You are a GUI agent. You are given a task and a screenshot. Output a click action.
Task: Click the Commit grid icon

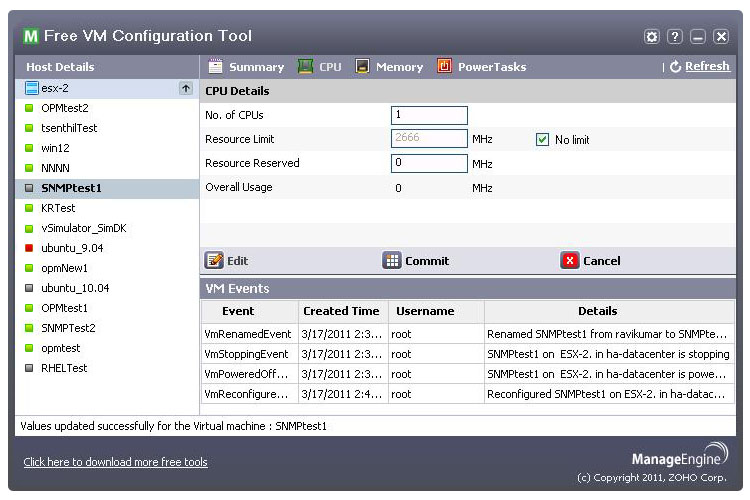point(392,261)
